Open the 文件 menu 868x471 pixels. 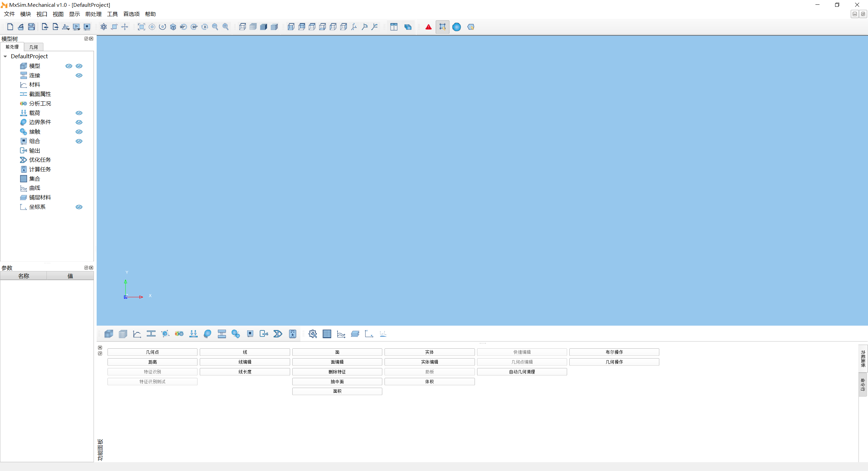pyautogui.click(x=9, y=14)
